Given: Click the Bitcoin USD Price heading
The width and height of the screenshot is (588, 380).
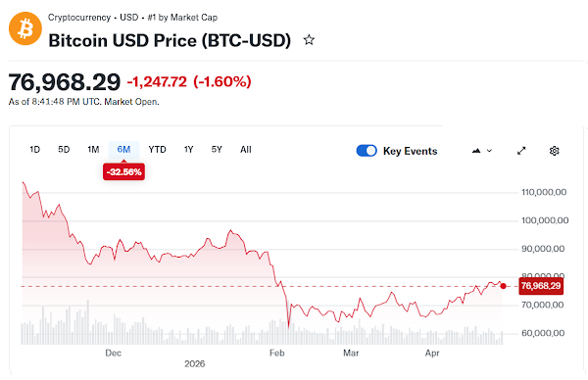Looking at the screenshot, I should click(x=170, y=40).
